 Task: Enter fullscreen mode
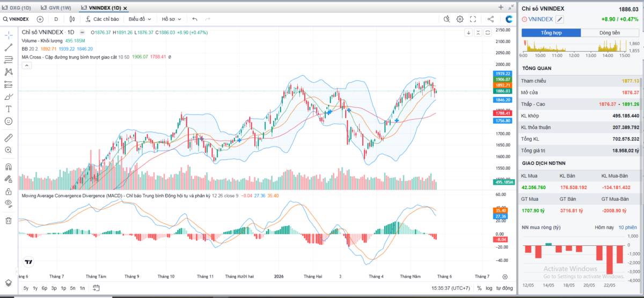click(x=473, y=19)
